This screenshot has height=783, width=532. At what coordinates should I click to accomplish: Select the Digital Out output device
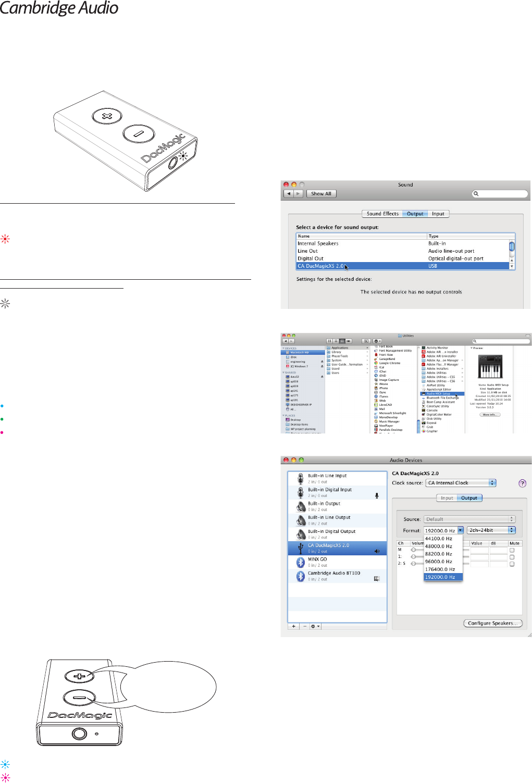pos(403,258)
